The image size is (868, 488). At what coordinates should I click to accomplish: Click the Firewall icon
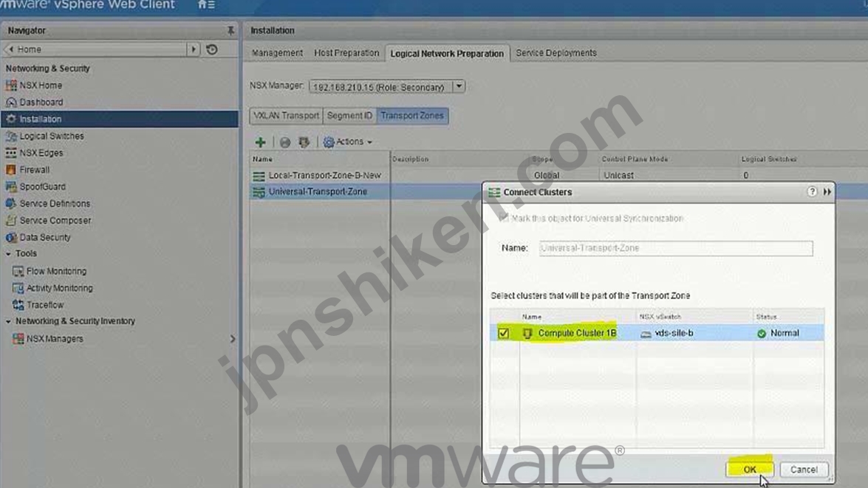pos(11,170)
